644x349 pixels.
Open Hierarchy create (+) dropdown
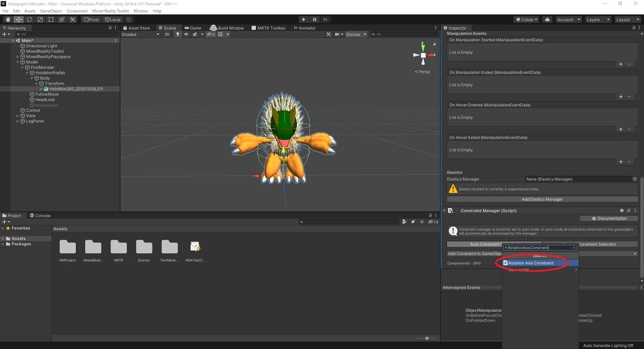[6, 34]
